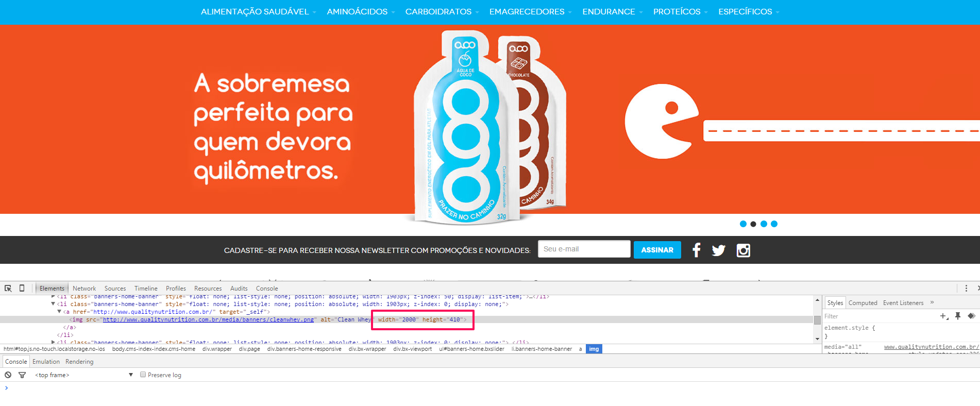Select the Styles sidebar tab

pyautogui.click(x=835, y=302)
